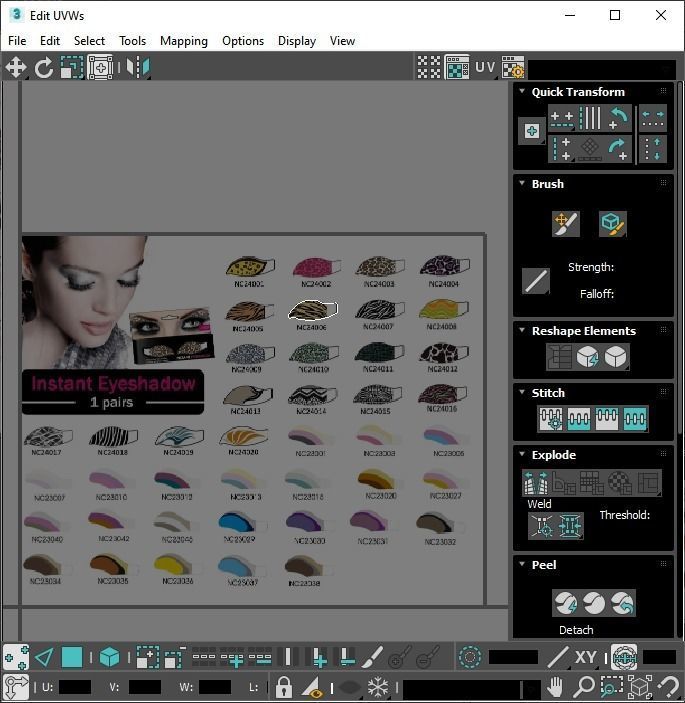
Task: Click the third Stitch icon
Action: coord(607,419)
